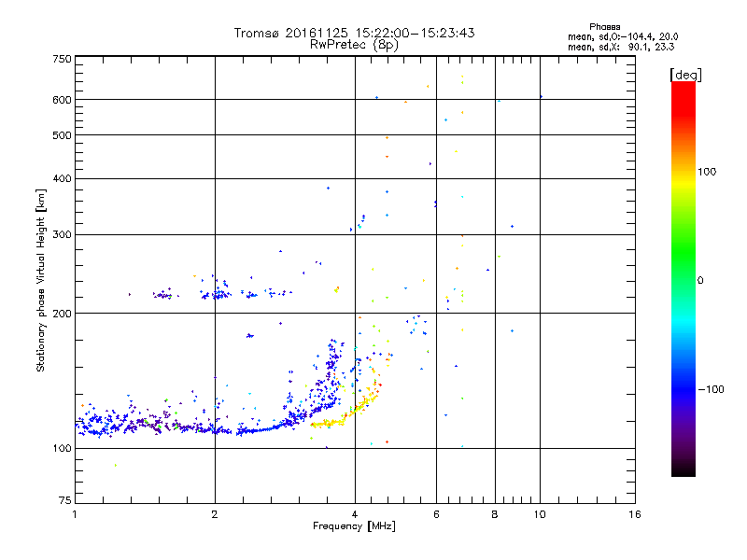The image size is (747, 560).
Task: Click the y-axis tick label '400'
Action: [62, 179]
